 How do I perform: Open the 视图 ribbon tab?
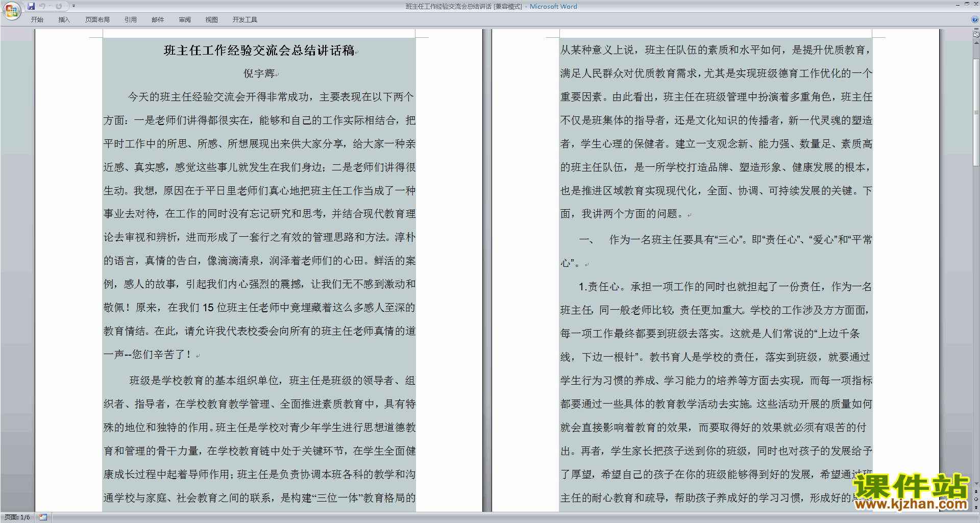212,20
